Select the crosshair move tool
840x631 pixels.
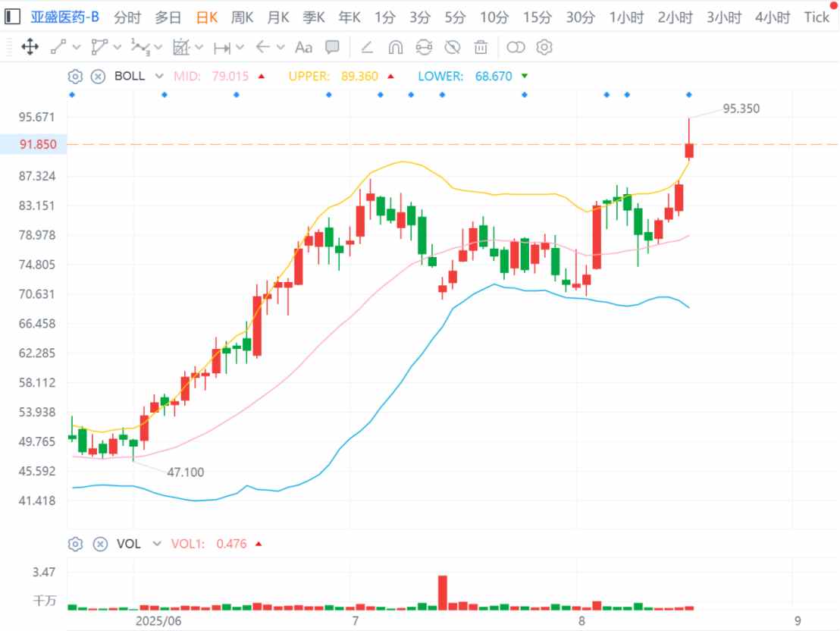[30, 48]
